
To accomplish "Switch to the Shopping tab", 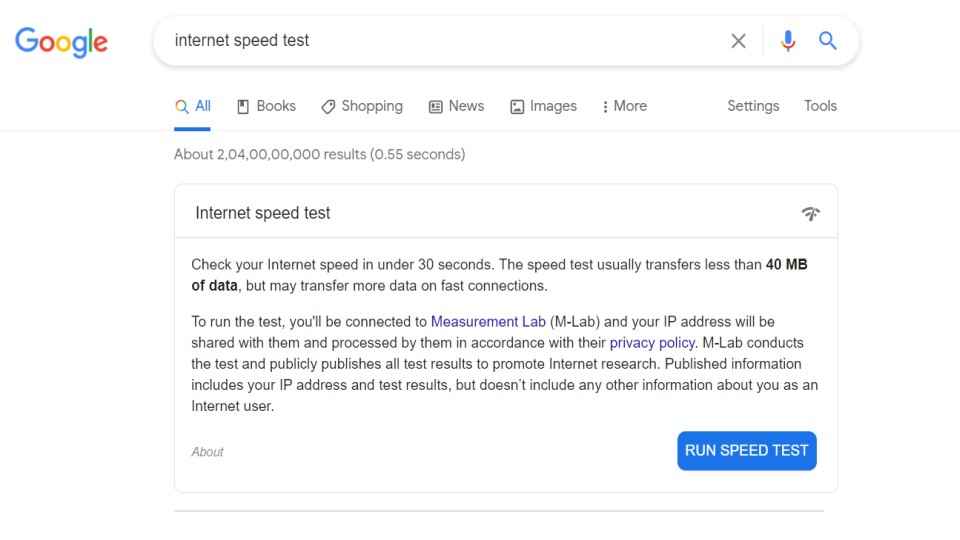I will tap(362, 107).
